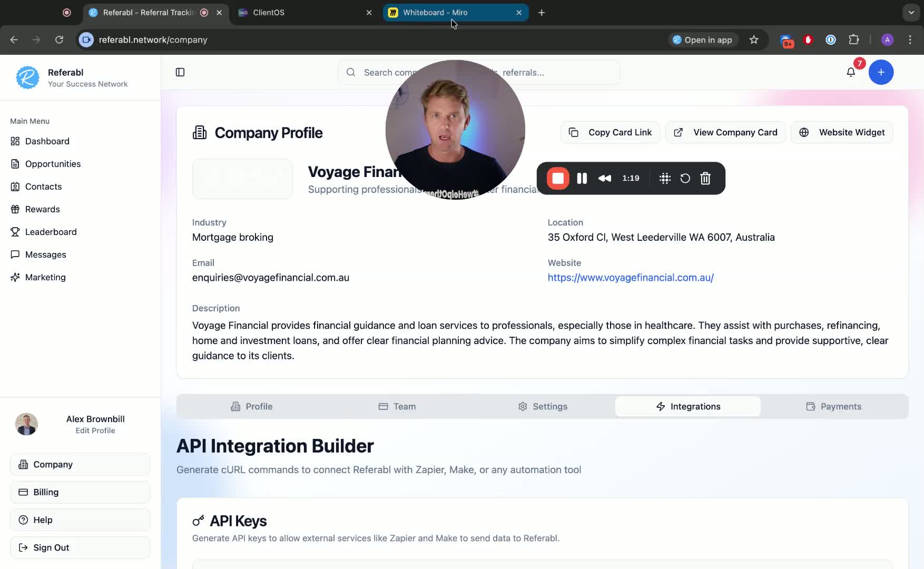The width and height of the screenshot is (924, 569).
Task: Click the Referabl logo icon
Action: pyautogui.click(x=27, y=77)
